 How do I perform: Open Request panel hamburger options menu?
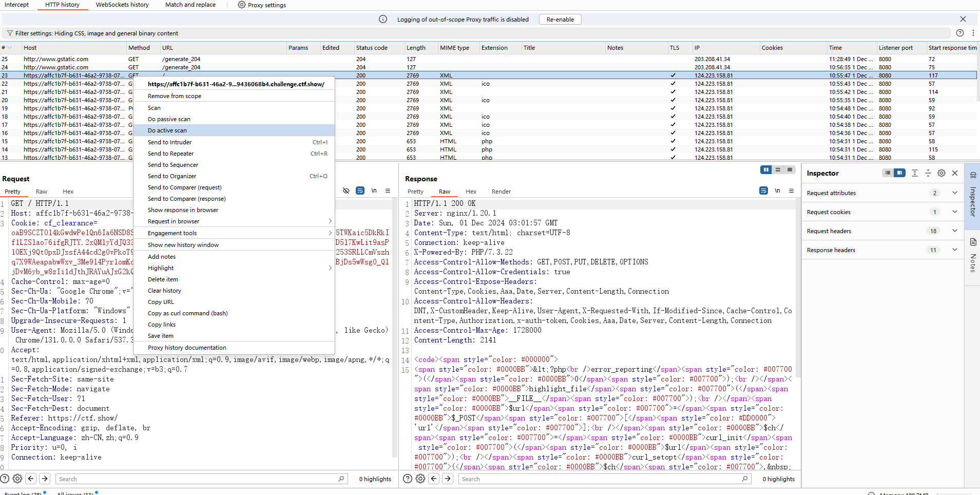pos(388,191)
